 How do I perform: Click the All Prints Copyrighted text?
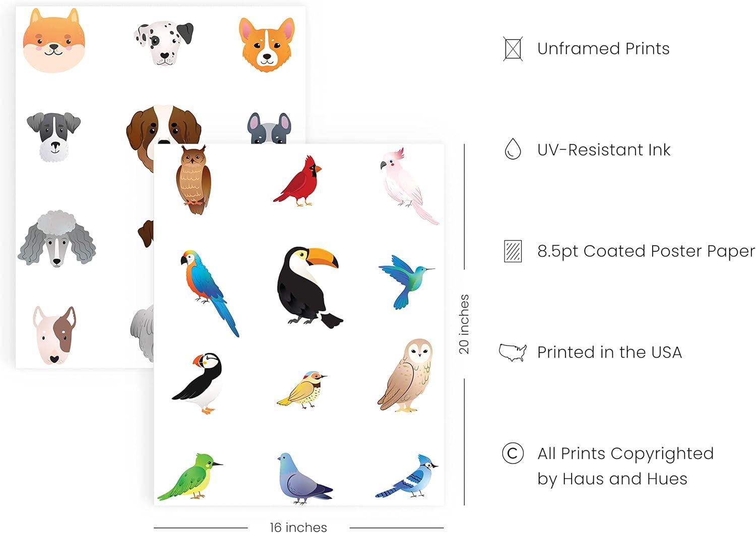click(625, 453)
